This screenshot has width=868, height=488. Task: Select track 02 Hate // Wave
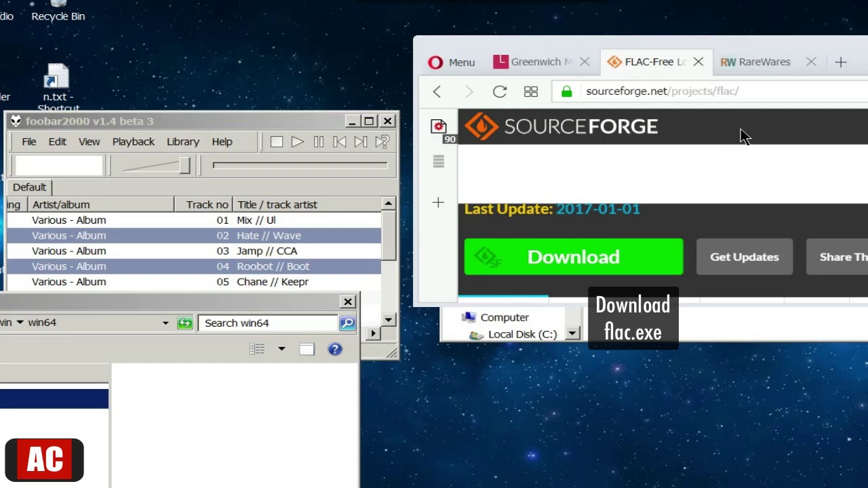coord(194,236)
